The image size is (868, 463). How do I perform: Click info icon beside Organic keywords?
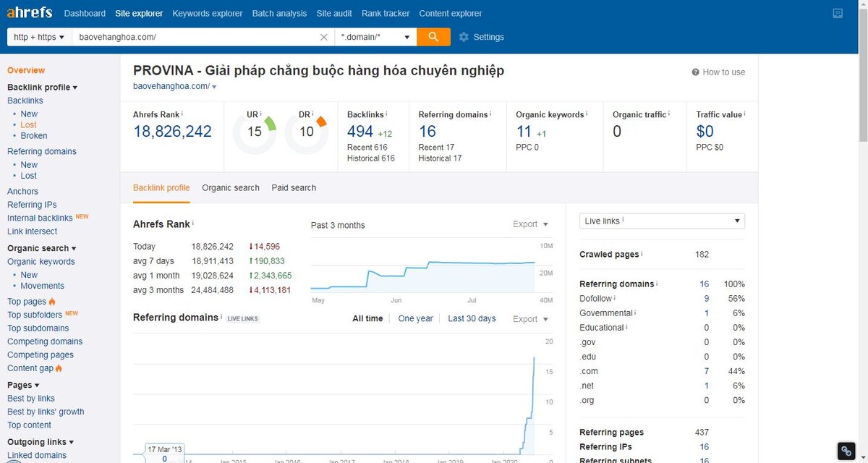point(587,114)
